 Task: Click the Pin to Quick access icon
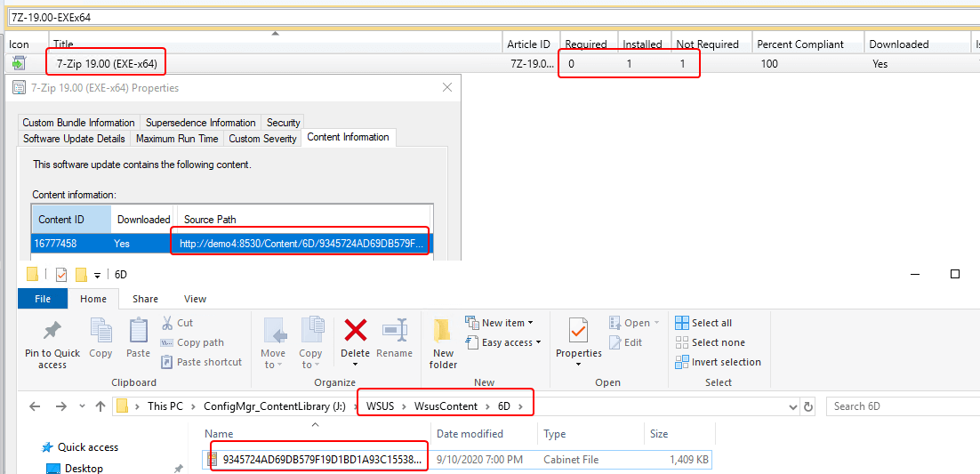point(52,331)
